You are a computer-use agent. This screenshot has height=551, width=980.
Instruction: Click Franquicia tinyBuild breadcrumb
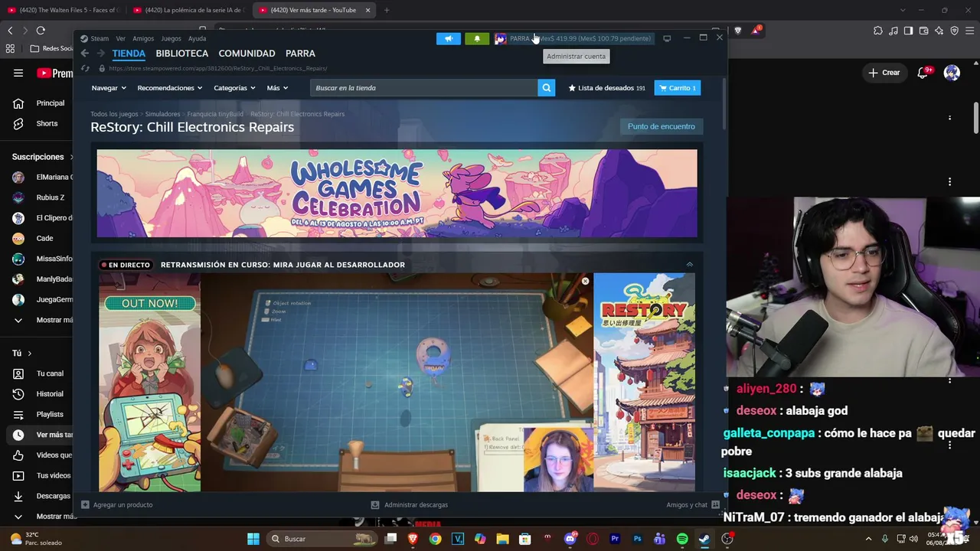[x=215, y=114]
